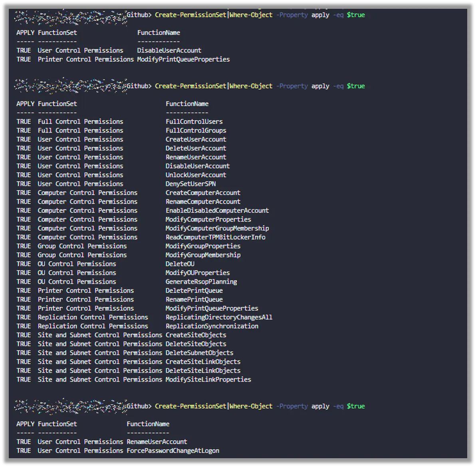Click 'Where-Object' in the second command line
The height and width of the screenshot is (467, 476).
251,86
